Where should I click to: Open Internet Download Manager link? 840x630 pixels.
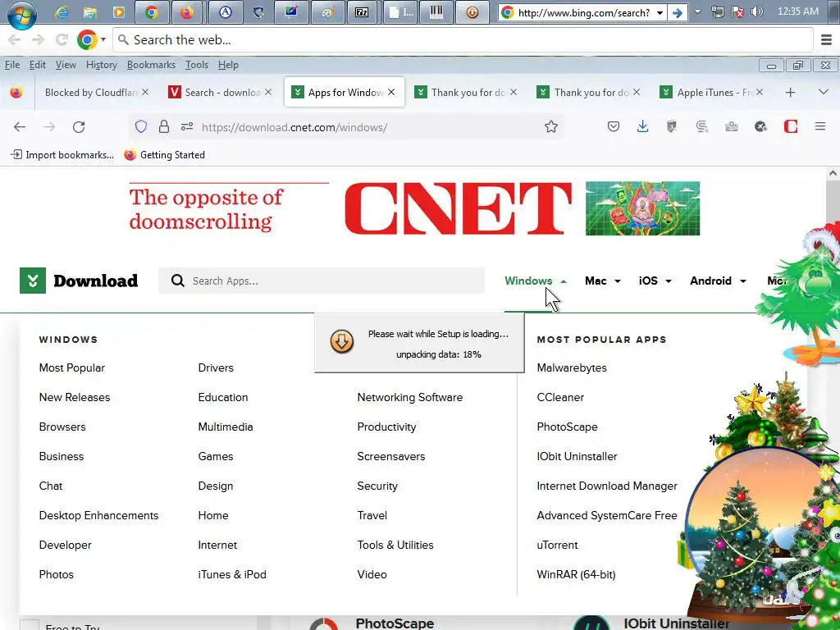[607, 486]
